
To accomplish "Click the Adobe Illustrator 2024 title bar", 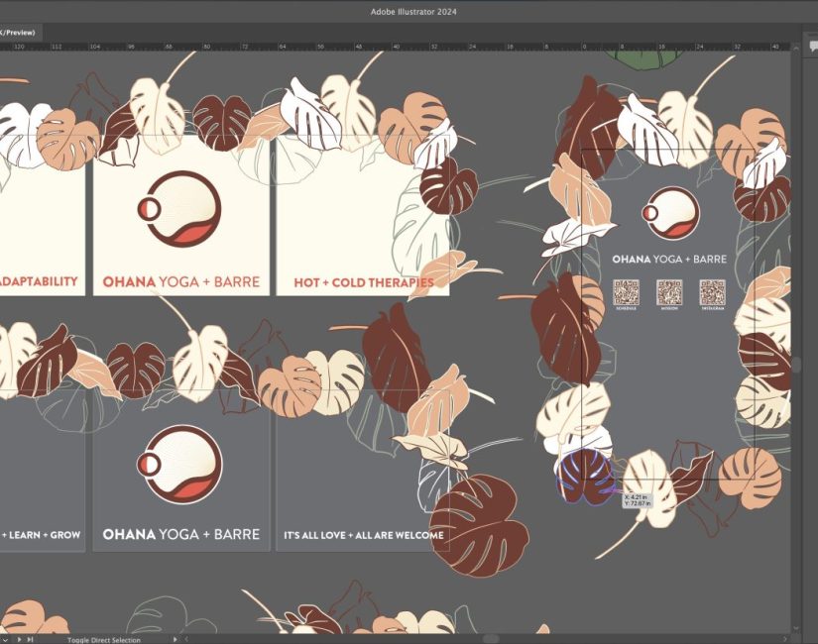I will (409, 10).
